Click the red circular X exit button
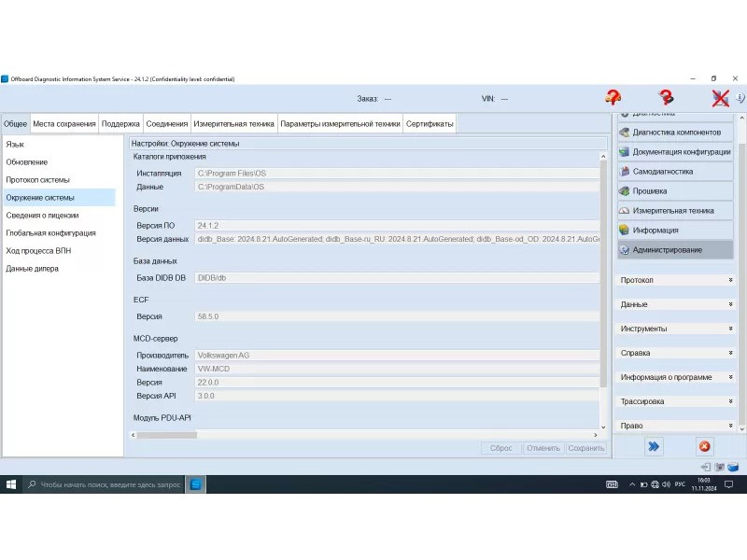 [x=704, y=446]
